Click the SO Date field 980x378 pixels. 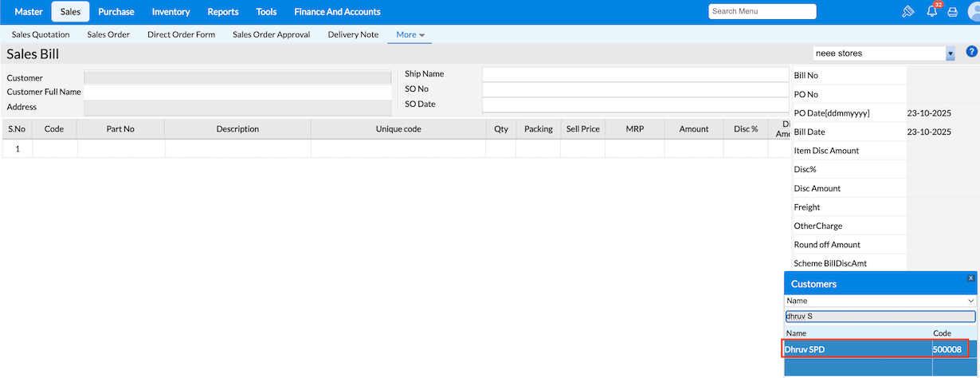pos(635,104)
